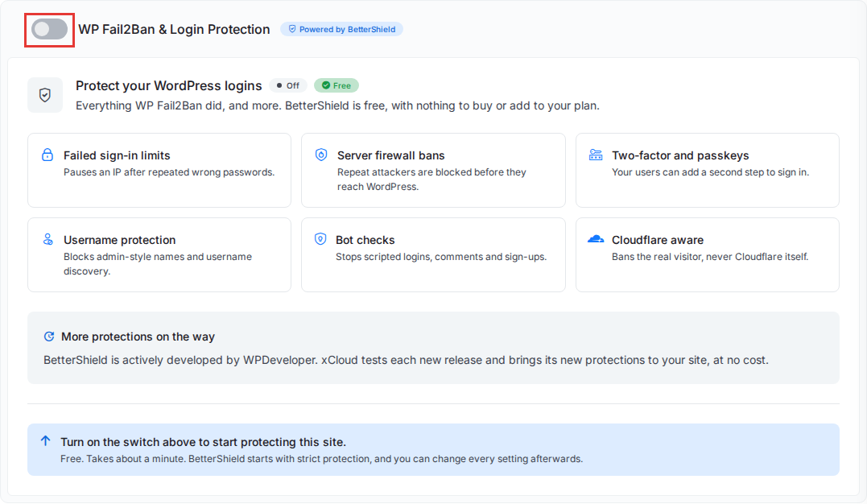
Task: Click 'Your users can add a second step' text
Action: tap(710, 172)
